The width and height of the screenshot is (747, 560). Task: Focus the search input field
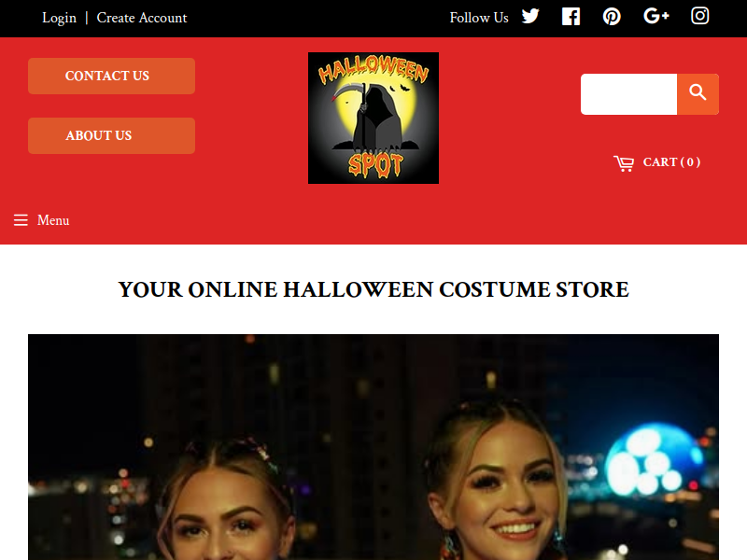628,94
